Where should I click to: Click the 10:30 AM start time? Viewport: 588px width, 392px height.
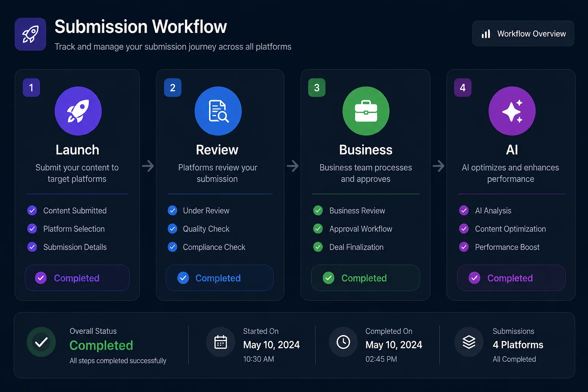click(x=259, y=359)
